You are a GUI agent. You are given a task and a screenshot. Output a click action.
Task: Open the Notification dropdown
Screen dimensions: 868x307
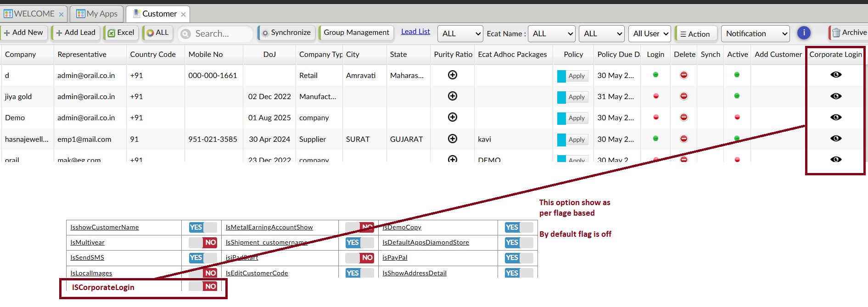click(755, 33)
